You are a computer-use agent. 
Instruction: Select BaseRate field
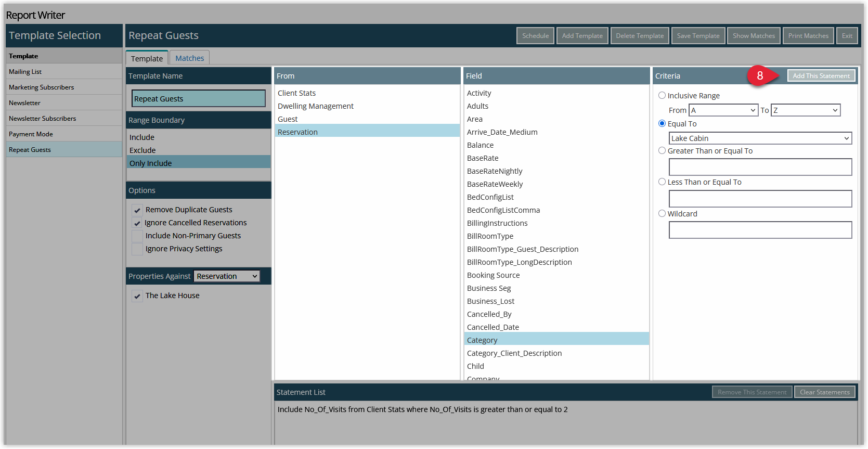(556, 158)
